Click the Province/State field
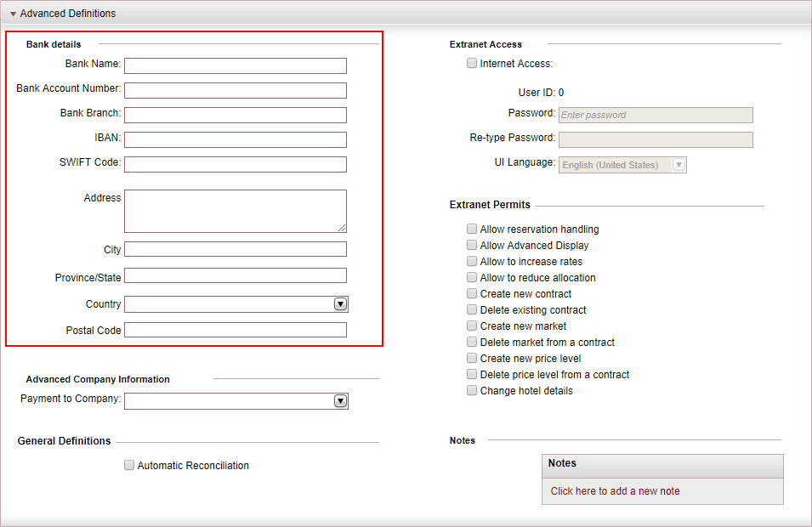The image size is (812, 527). (x=236, y=275)
